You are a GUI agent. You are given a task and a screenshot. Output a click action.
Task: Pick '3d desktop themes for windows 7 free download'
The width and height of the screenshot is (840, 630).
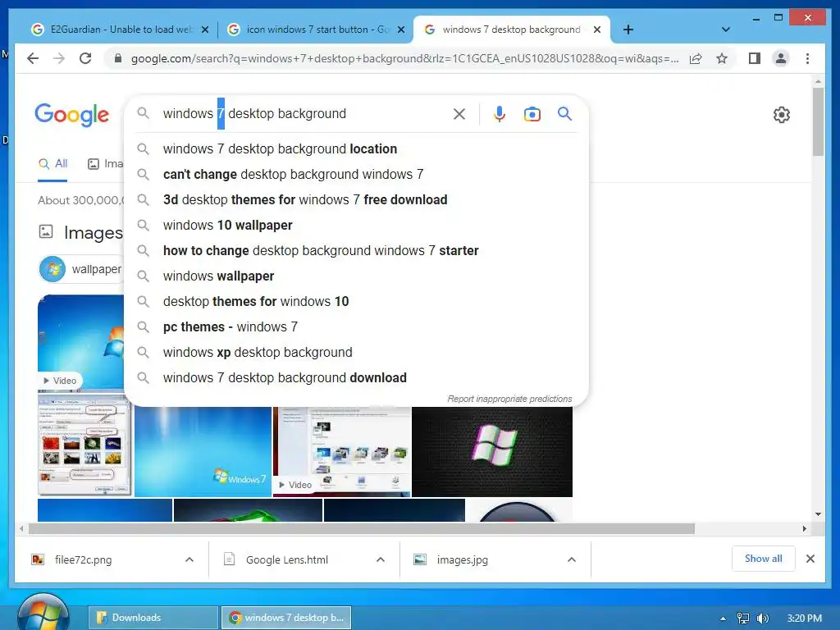point(356,200)
